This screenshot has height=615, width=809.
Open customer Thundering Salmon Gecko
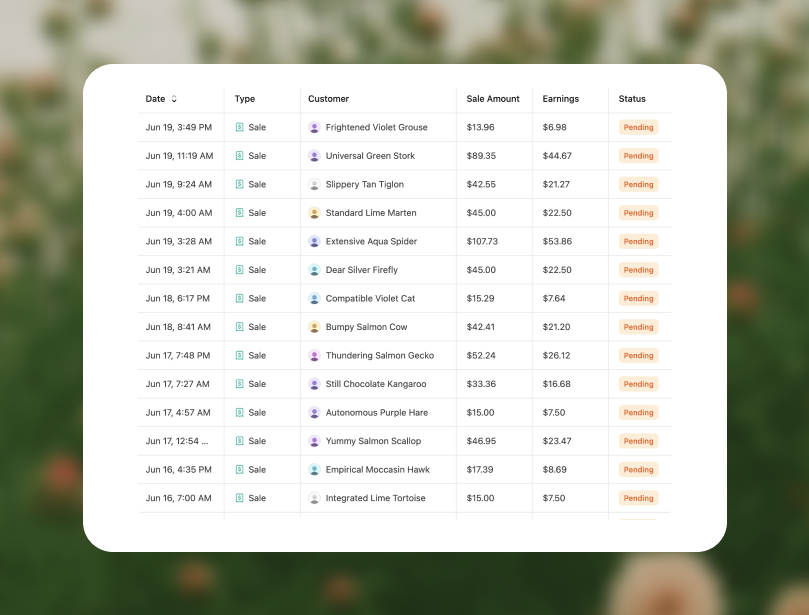380,355
